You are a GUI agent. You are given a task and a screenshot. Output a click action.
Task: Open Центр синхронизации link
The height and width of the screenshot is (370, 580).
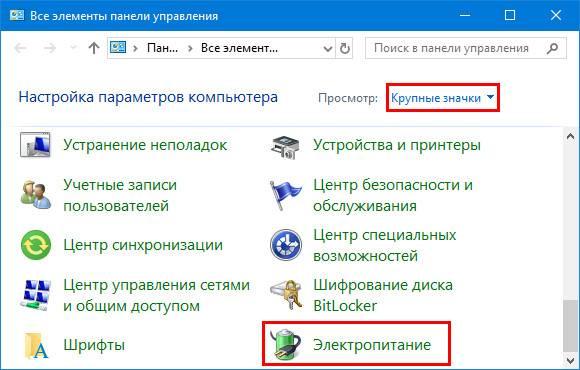143,245
